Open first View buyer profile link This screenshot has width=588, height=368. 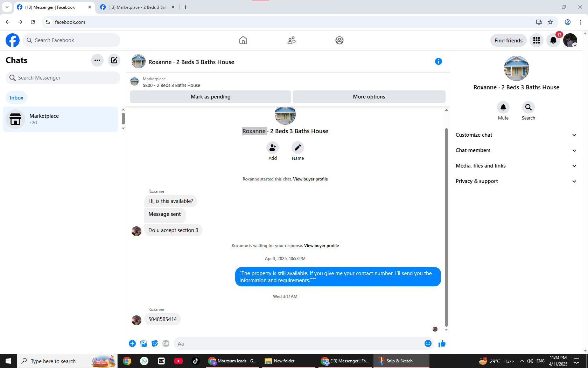(x=310, y=179)
